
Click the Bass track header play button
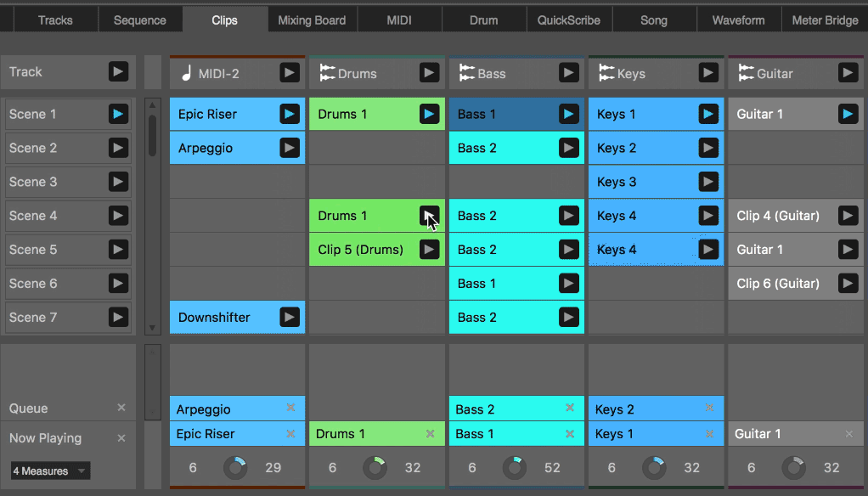coord(569,73)
